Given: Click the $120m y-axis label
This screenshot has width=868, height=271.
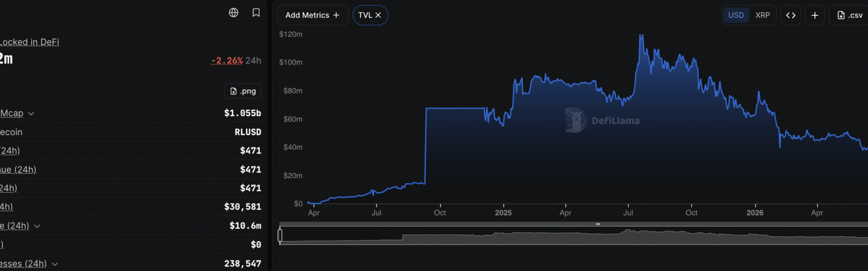Looking at the screenshot, I should pos(291,34).
